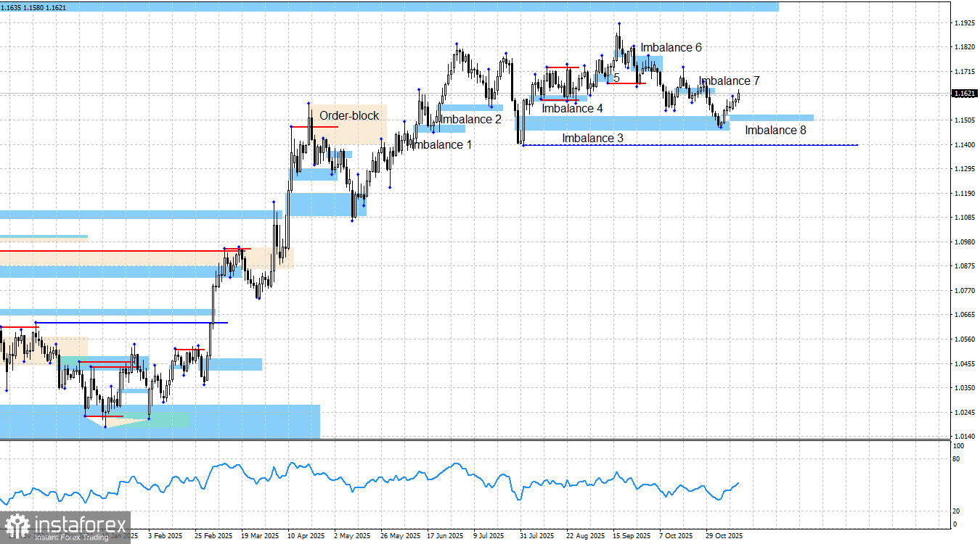The image size is (980, 544).
Task: Click the current price label 1.1621
Action: point(965,93)
